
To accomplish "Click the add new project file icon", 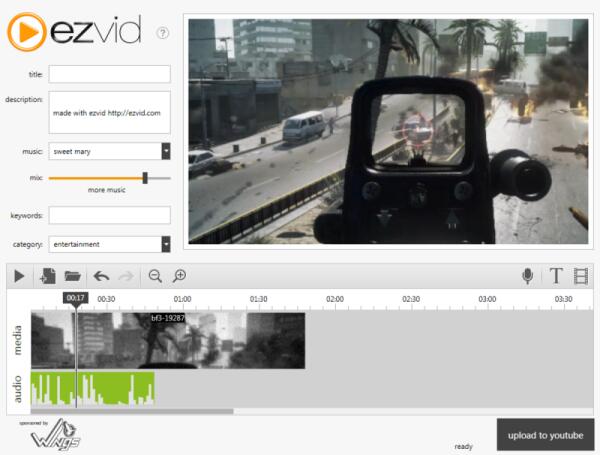I will click(x=46, y=276).
